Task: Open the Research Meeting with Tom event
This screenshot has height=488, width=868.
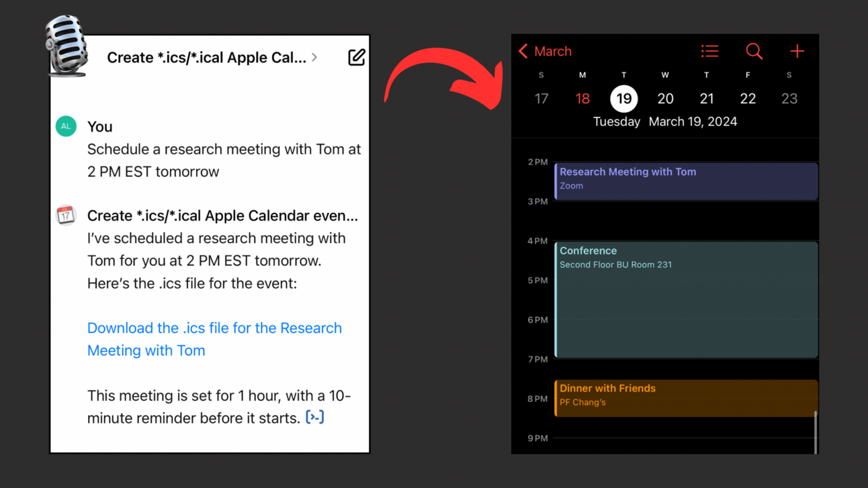Action: [686, 181]
